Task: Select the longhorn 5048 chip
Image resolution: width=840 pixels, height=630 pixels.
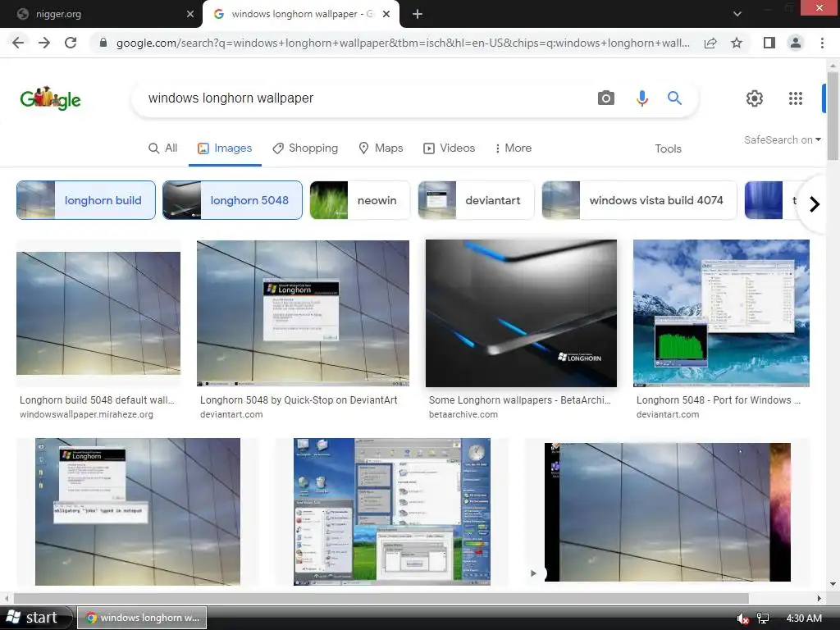Action: [x=232, y=200]
